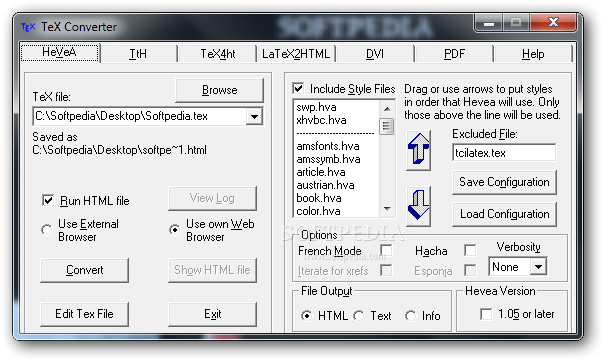
Task: Toggle the Iterate for xrefs checkbox
Action: (386, 270)
